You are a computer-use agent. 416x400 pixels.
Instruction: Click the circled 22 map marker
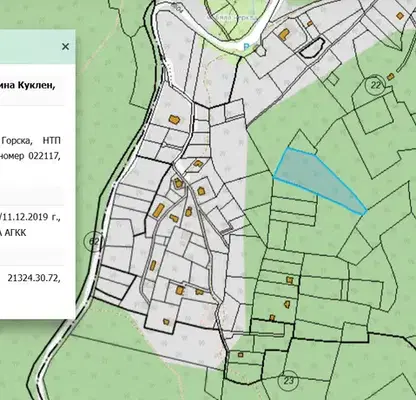point(376,85)
